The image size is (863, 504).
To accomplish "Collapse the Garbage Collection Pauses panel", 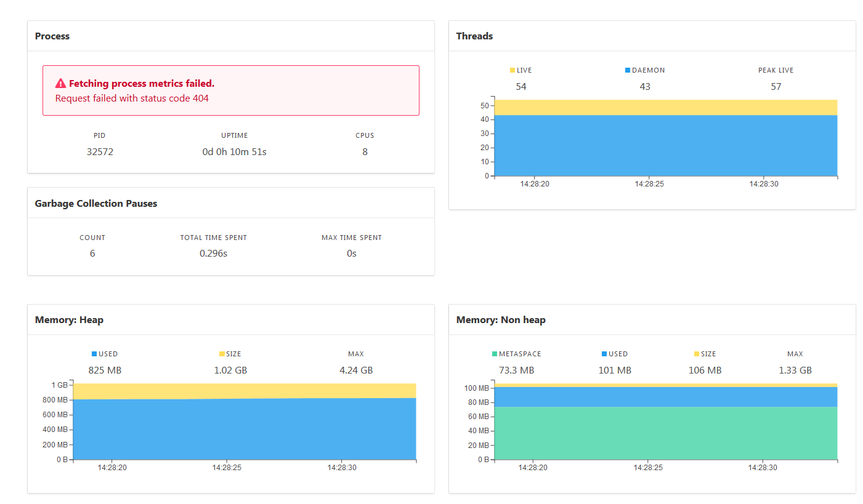I will tap(96, 202).
